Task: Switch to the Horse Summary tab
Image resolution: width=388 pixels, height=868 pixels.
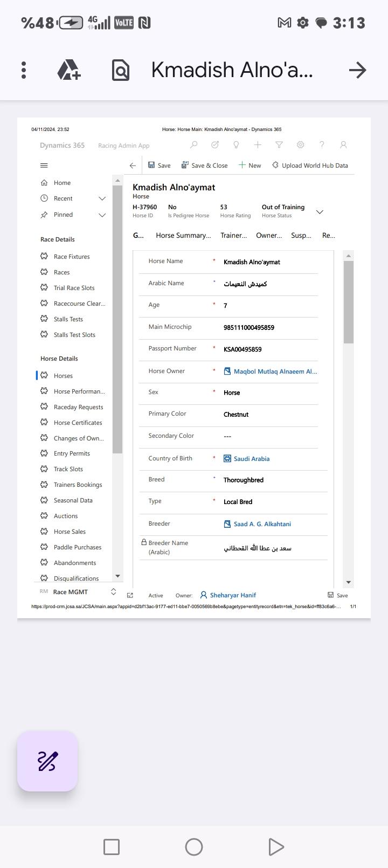Action: [183, 236]
